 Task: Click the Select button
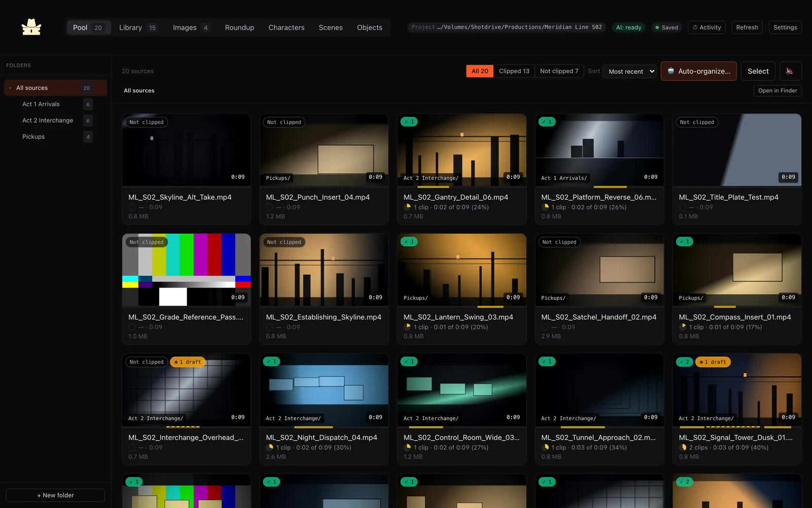click(x=758, y=71)
